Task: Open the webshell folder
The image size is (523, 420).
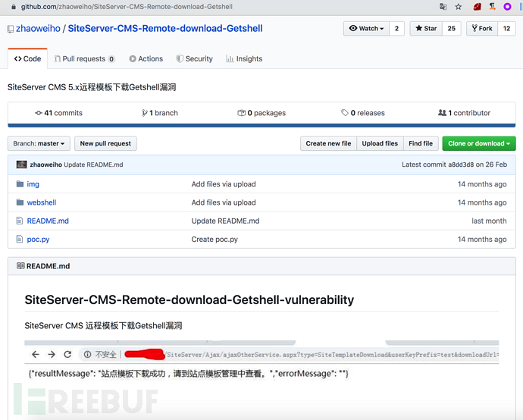Action: [42, 202]
